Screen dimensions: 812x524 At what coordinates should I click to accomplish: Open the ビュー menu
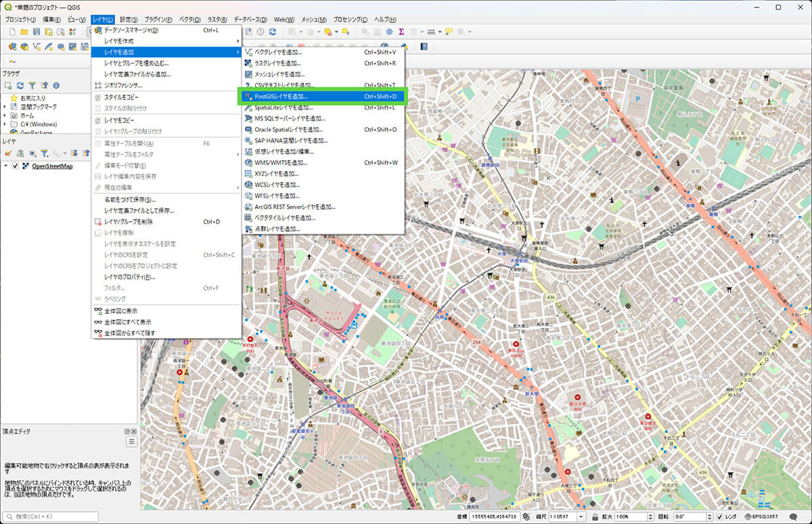[x=77, y=20]
